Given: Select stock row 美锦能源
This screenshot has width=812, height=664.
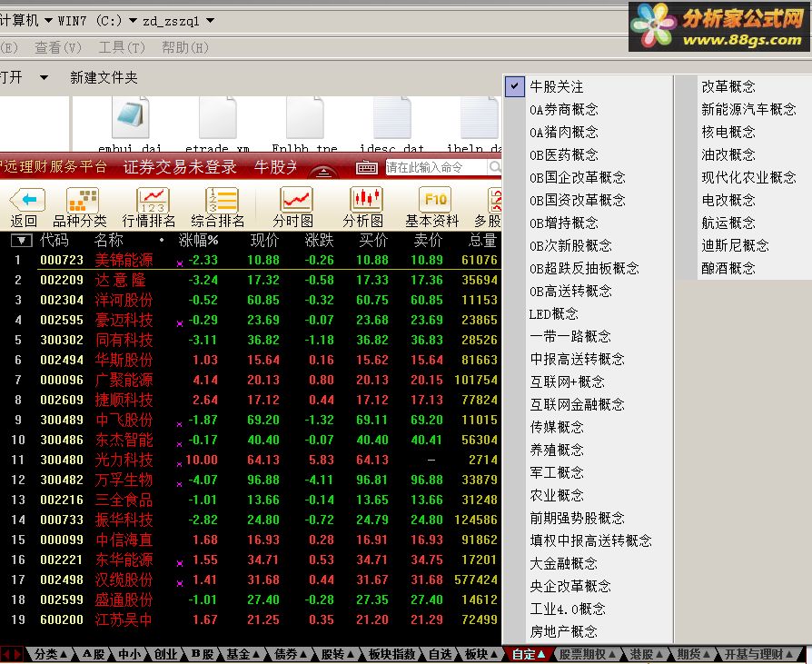Looking at the screenshot, I should coord(251,260).
